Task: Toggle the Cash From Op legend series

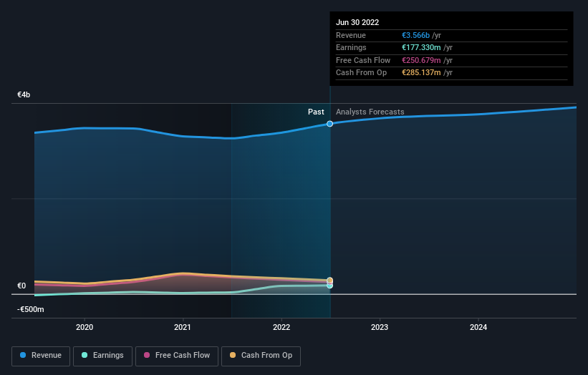Action: (x=261, y=356)
